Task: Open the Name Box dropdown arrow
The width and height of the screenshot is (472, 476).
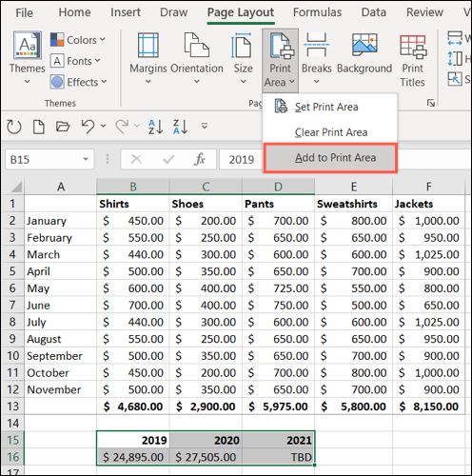Action: coord(86,159)
